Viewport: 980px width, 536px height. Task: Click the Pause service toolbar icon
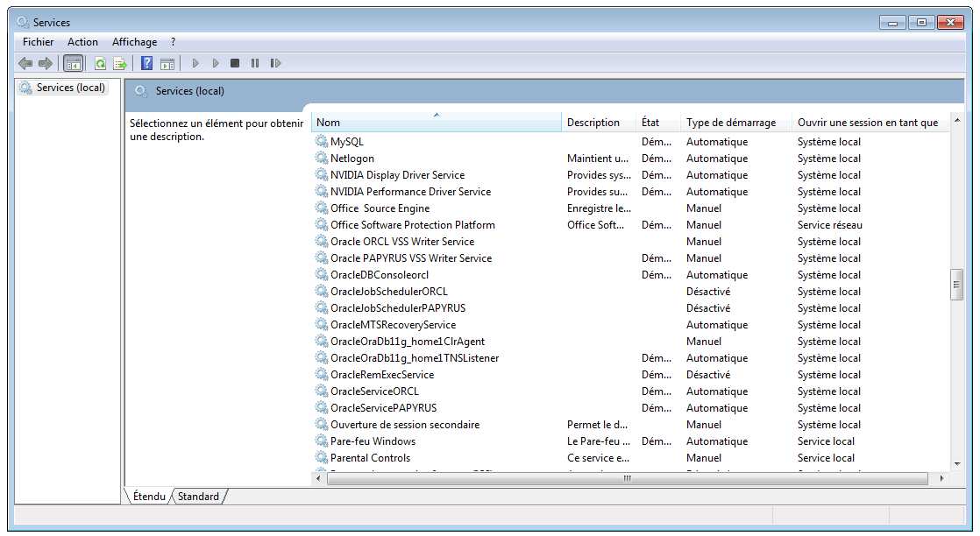click(255, 63)
